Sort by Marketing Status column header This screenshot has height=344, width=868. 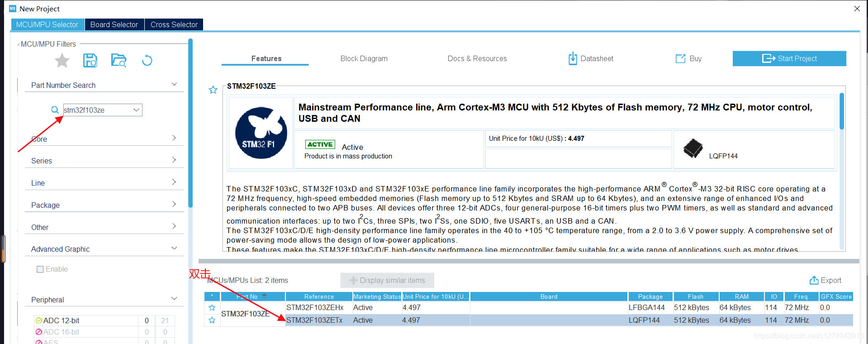click(377, 296)
